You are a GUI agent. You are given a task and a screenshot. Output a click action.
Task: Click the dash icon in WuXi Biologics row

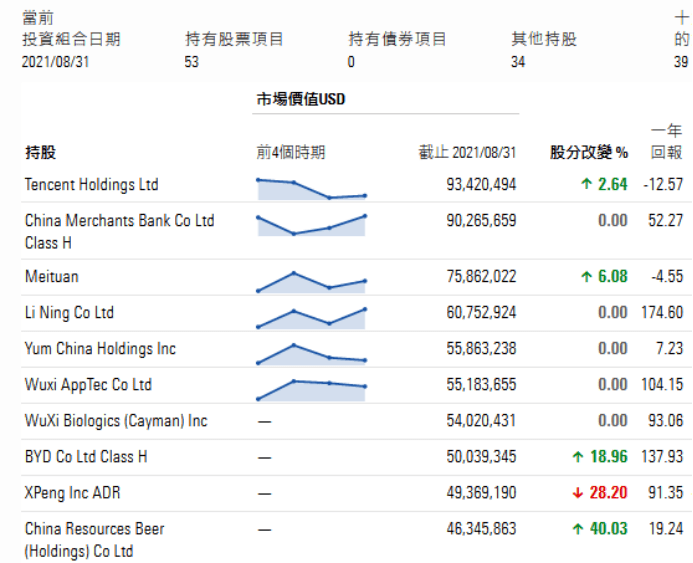tap(264, 422)
